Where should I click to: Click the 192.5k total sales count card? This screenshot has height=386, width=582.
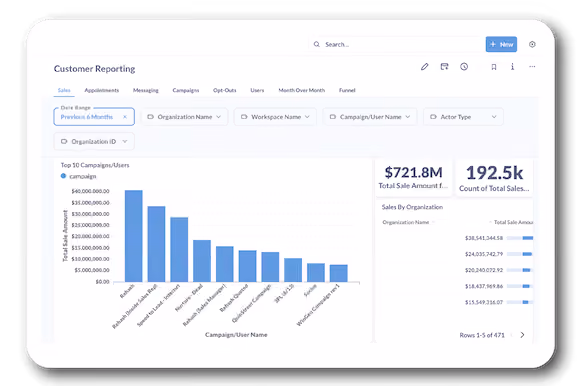(x=494, y=178)
